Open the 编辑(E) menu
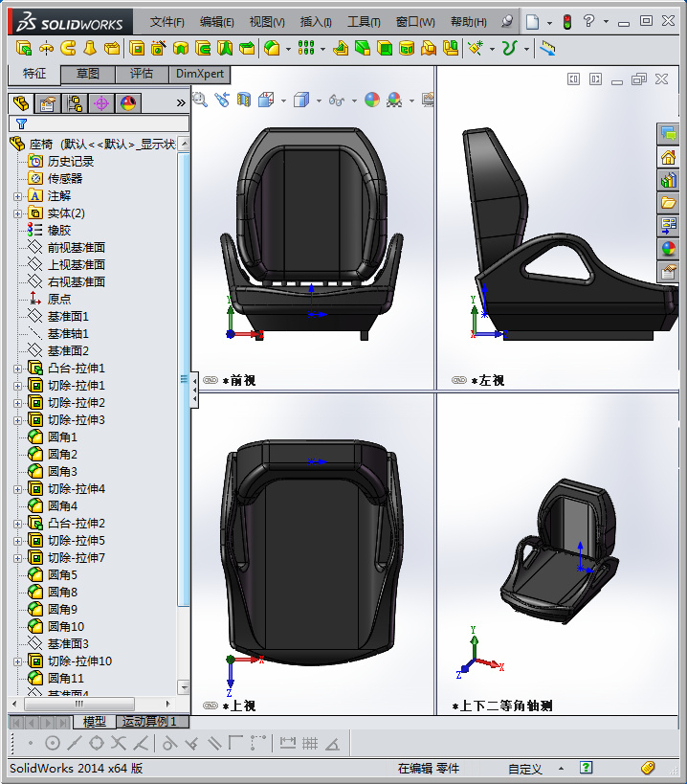This screenshot has width=687, height=784. click(x=217, y=21)
